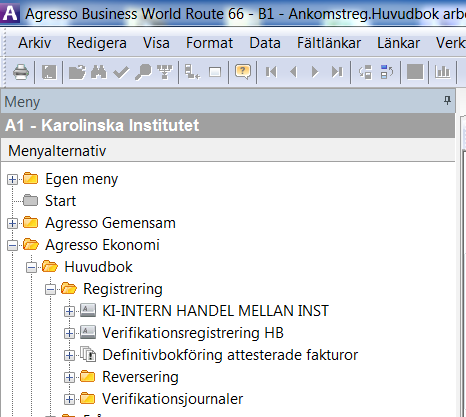This screenshot has height=417, width=466.
Task: Click the yellow question mark help icon
Action: (243, 71)
